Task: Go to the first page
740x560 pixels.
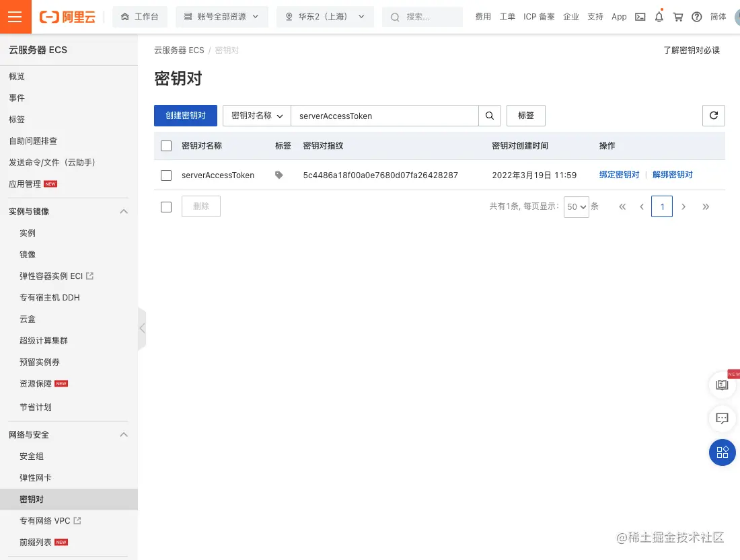Action: tap(622, 206)
